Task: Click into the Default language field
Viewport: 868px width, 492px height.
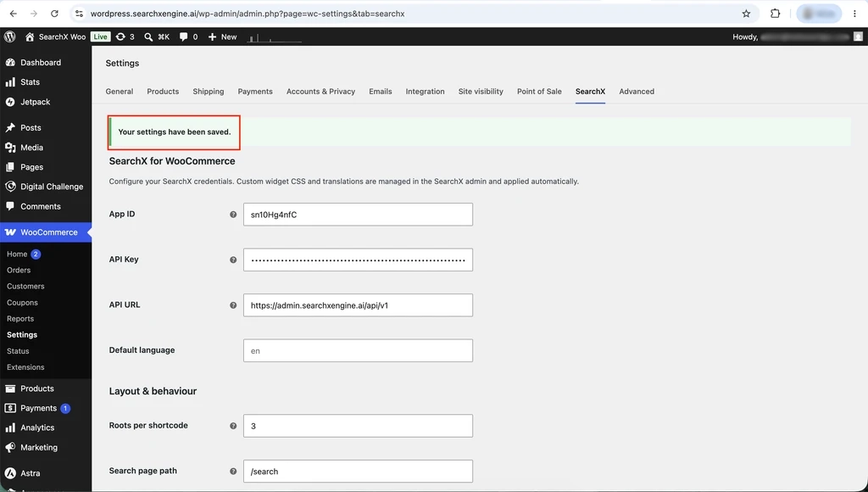Action: tap(359, 350)
